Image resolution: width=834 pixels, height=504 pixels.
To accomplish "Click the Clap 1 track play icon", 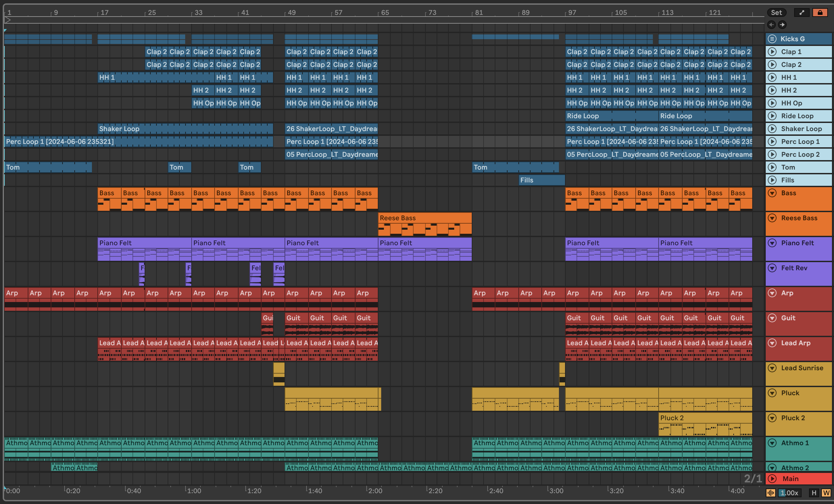I will (772, 52).
